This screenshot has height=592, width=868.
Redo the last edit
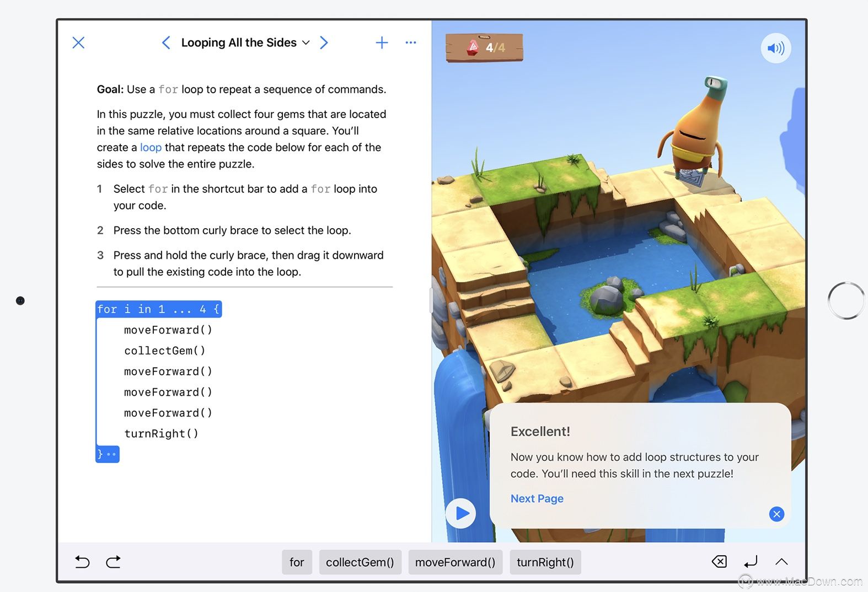pyautogui.click(x=113, y=562)
